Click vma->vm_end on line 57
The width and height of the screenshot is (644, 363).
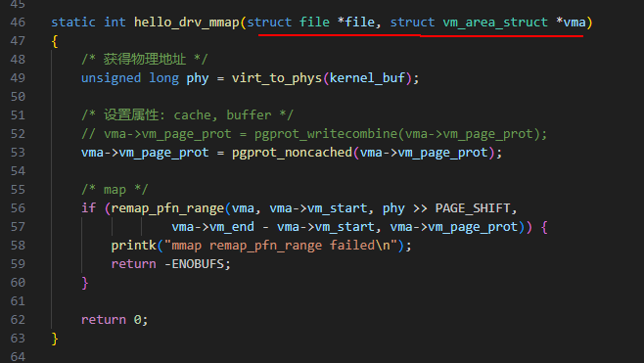(212, 227)
